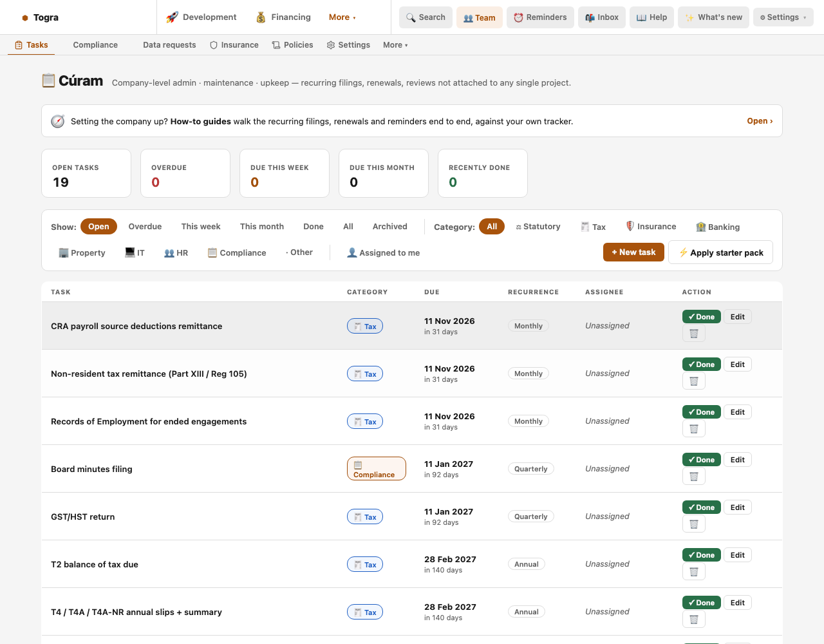824x644 pixels.
Task: Trash the T4 / T4A annual slips task
Action: coord(694,620)
